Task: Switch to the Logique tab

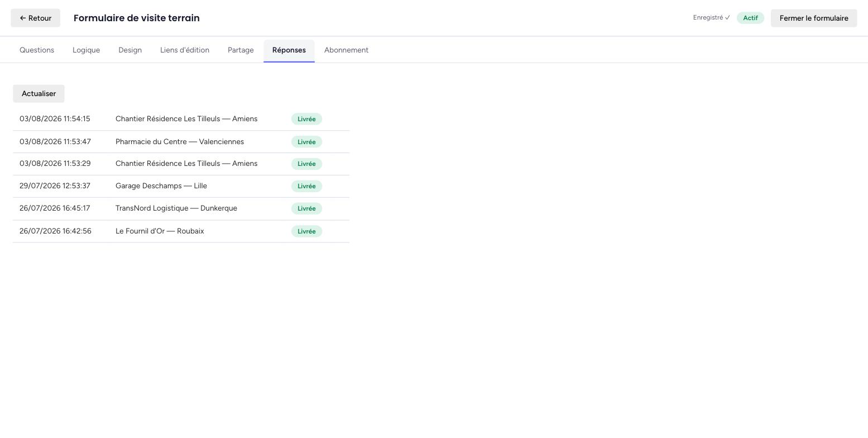Action: pos(86,50)
